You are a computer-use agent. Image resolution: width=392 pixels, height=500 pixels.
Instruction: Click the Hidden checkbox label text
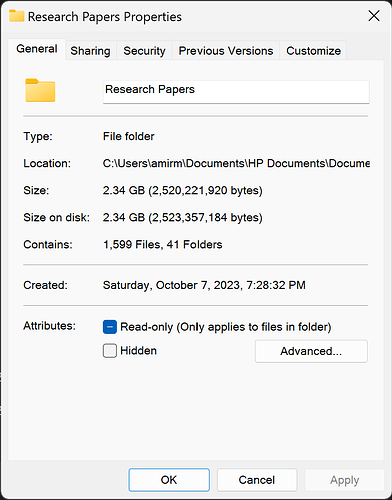pos(138,351)
